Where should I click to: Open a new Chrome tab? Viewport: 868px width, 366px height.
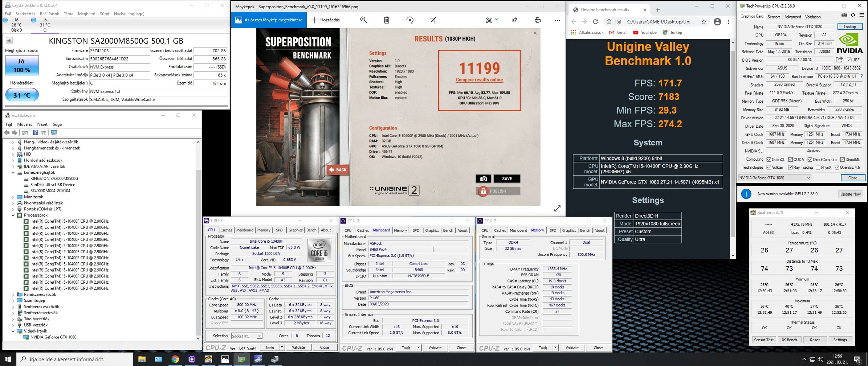pyautogui.click(x=658, y=10)
